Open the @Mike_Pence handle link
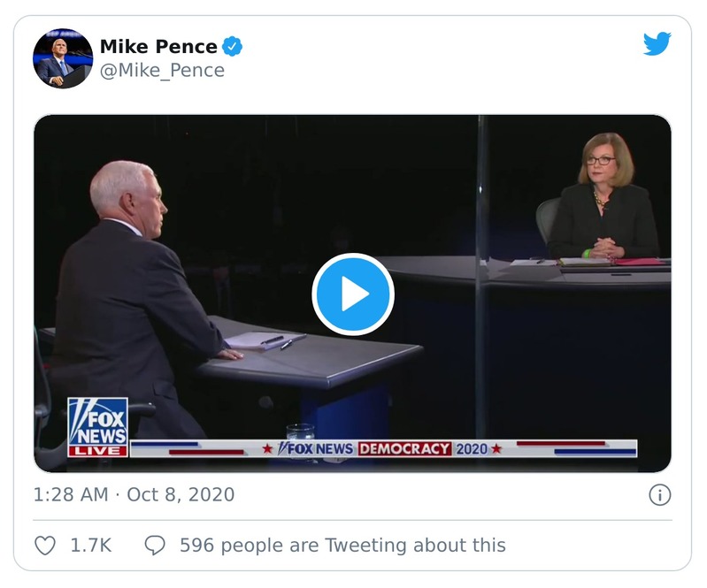Image resolution: width=707 pixels, height=588 pixels. pos(162,70)
